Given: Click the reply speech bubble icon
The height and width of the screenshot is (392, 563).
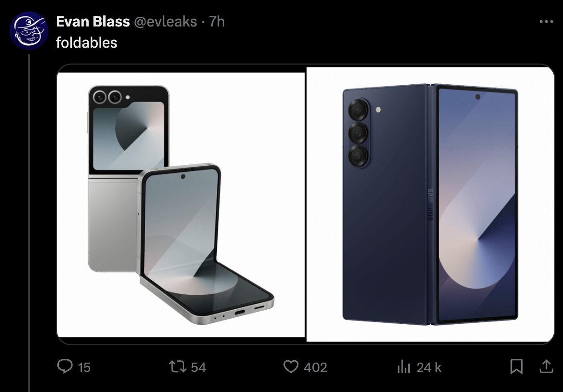Looking at the screenshot, I should click(65, 366).
